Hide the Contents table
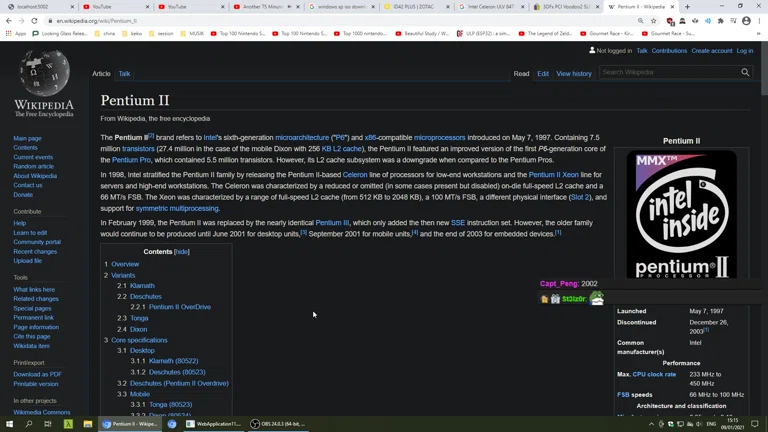This screenshot has width=768, height=432. (x=182, y=252)
